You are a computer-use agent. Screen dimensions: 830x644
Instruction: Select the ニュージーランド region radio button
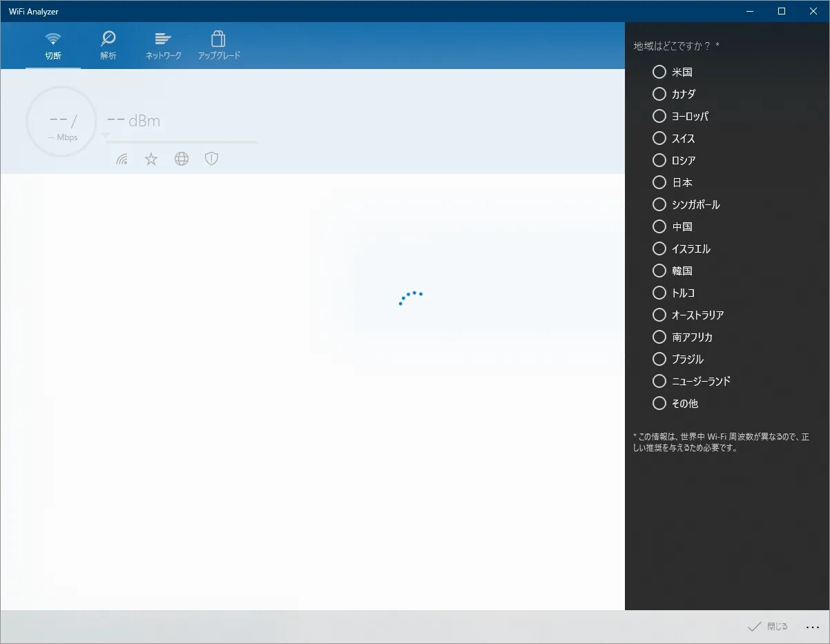[659, 381]
